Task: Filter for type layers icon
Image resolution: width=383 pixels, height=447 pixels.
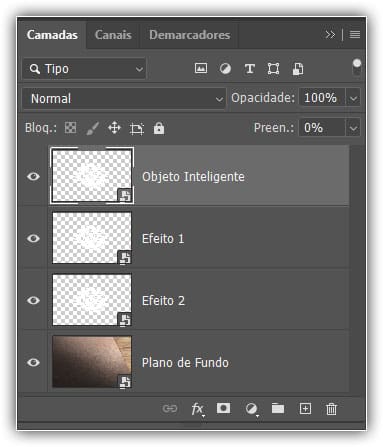Action: [250, 69]
